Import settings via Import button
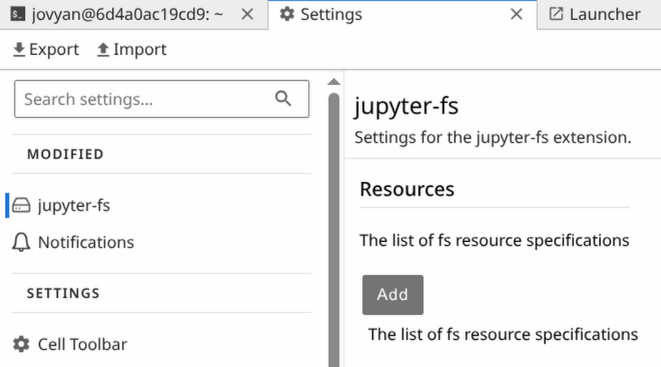The image size is (661, 367). [132, 50]
